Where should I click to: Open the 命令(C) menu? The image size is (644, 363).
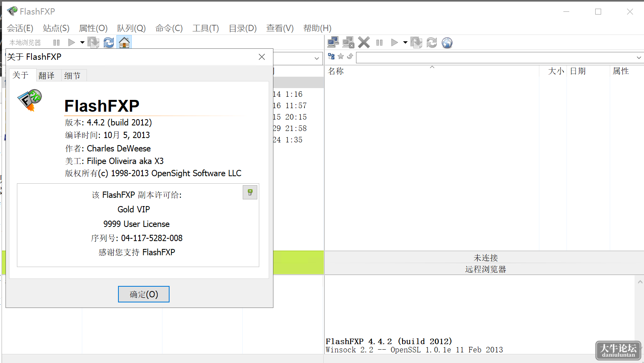[169, 28]
